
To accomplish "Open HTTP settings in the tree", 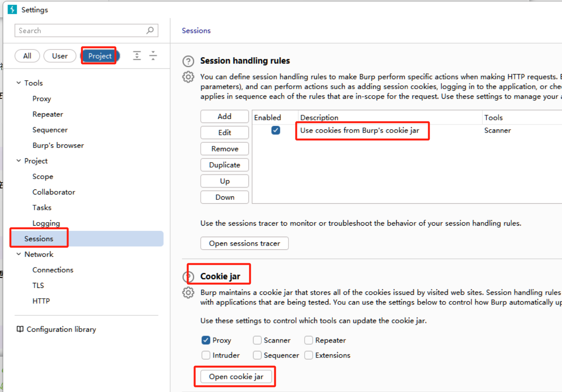I will [41, 301].
